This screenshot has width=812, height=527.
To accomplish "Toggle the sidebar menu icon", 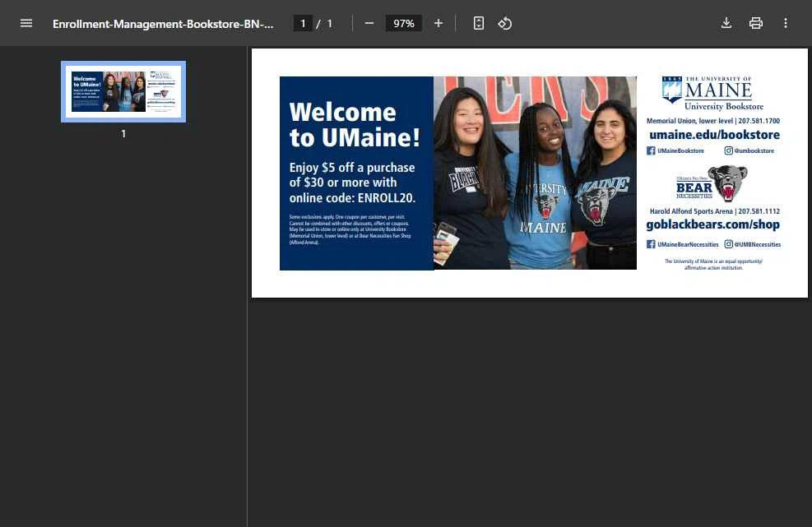I will click(x=26, y=23).
